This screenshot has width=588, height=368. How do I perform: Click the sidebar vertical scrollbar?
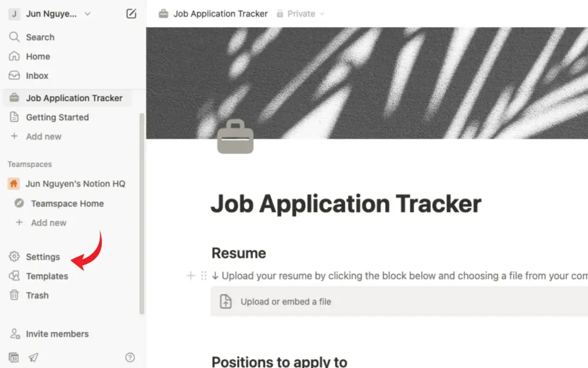[x=142, y=213]
